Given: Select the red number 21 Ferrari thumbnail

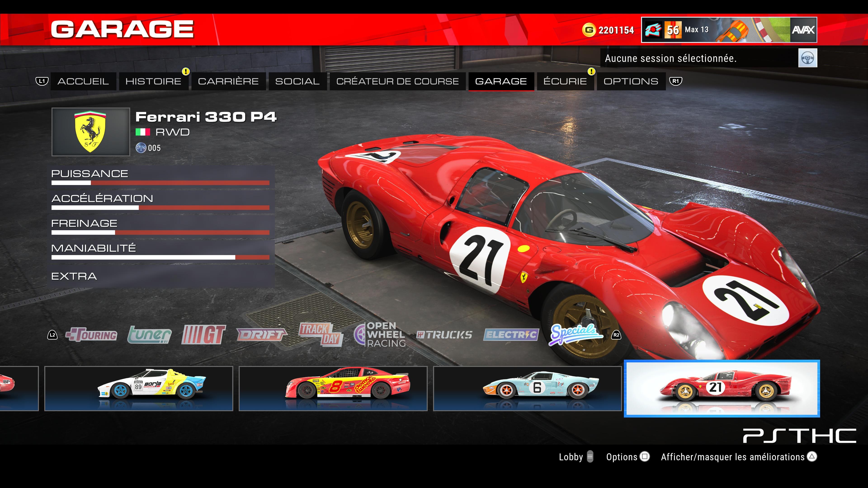Looking at the screenshot, I should click(x=722, y=389).
